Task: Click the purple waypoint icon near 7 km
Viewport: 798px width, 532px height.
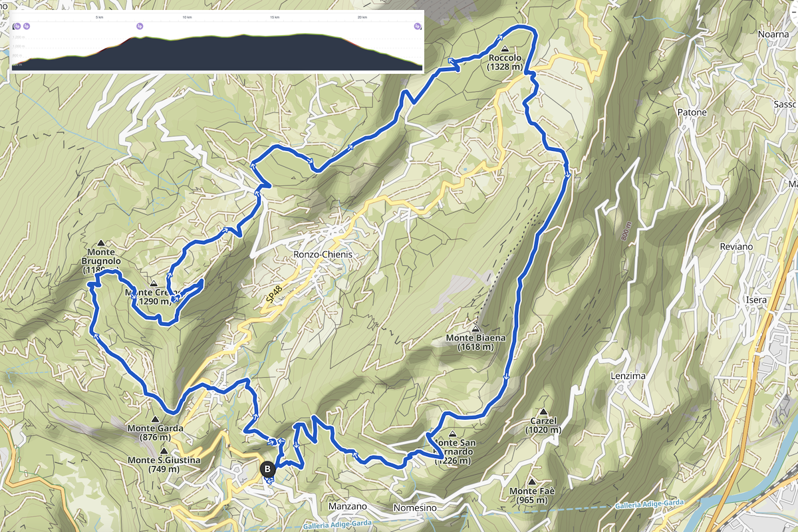Action: click(140, 27)
